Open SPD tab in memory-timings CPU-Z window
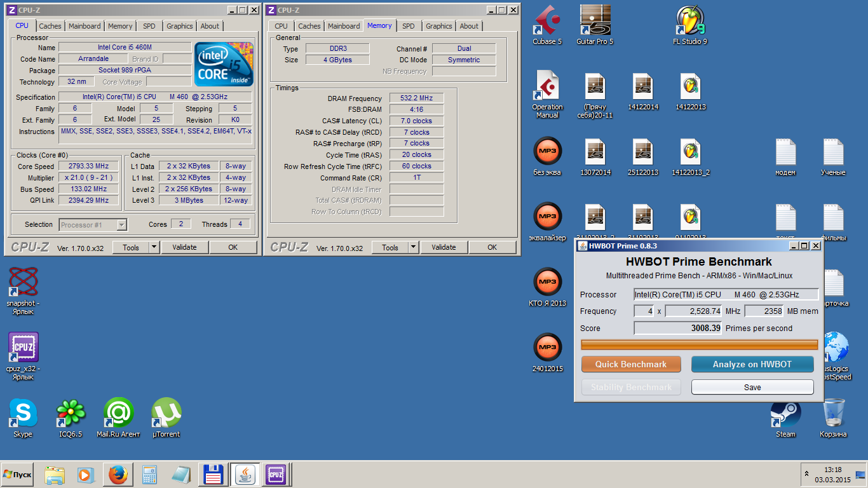868x488 pixels. coord(409,26)
